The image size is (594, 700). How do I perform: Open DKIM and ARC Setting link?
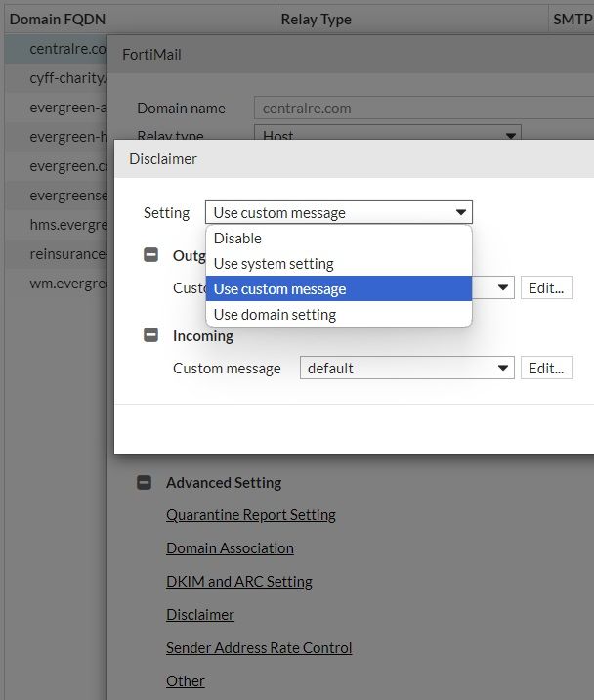point(239,582)
